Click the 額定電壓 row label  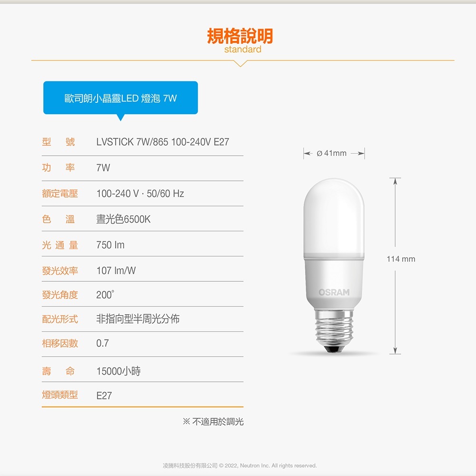click(60, 193)
